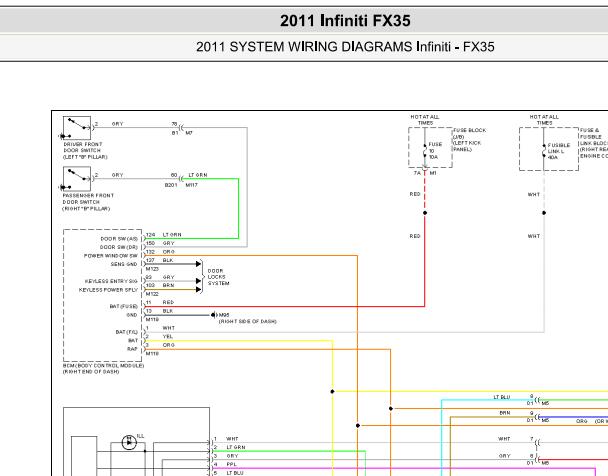Click the arrowhead on the KEYLESS ENTRY SIG wire
The image size is (608, 476).
pos(198,281)
